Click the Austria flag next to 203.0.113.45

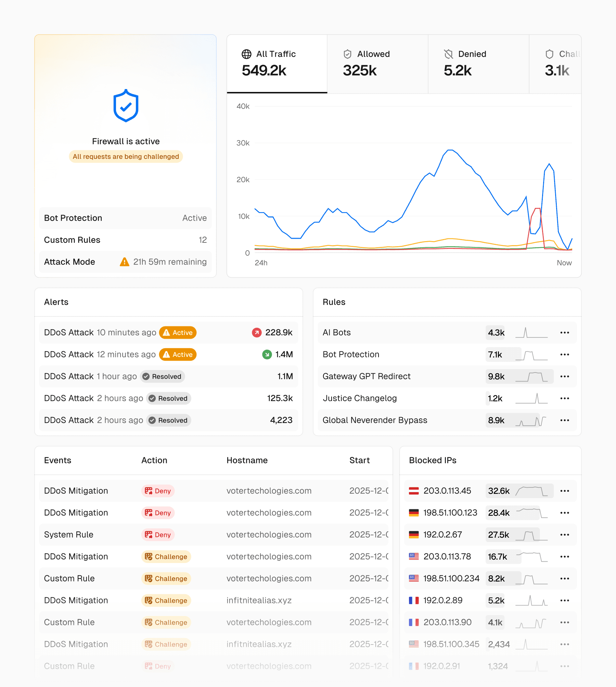(x=414, y=491)
